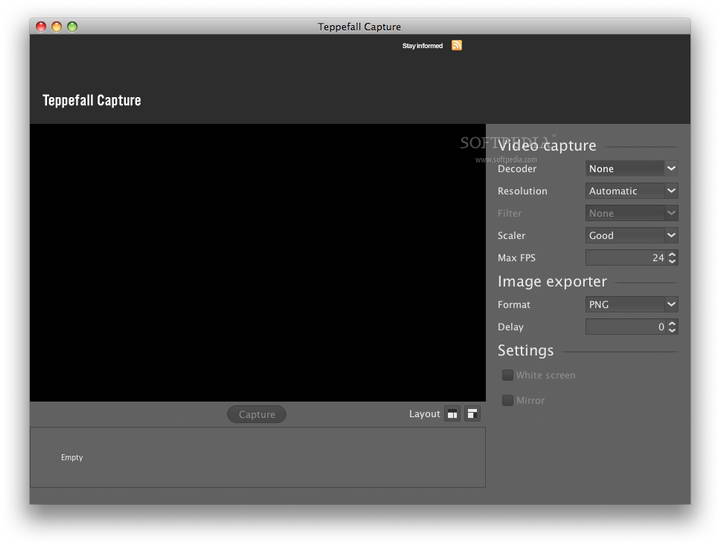Click the black video preview area

click(258, 263)
